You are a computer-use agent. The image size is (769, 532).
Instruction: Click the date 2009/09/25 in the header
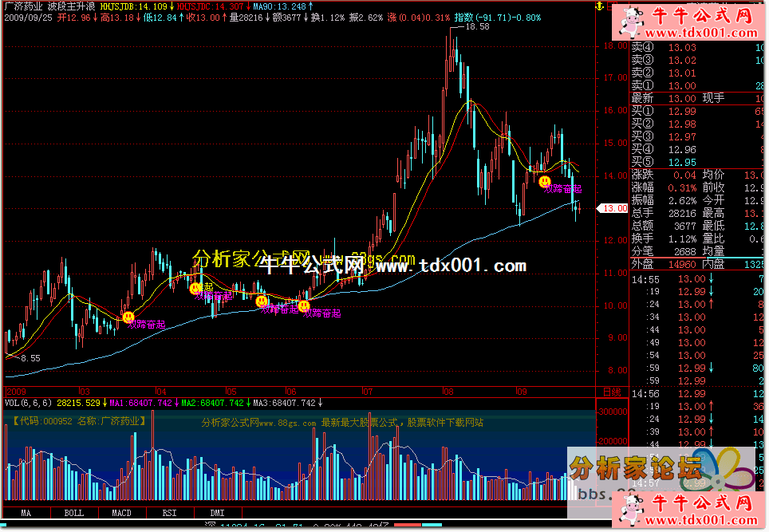(28, 18)
